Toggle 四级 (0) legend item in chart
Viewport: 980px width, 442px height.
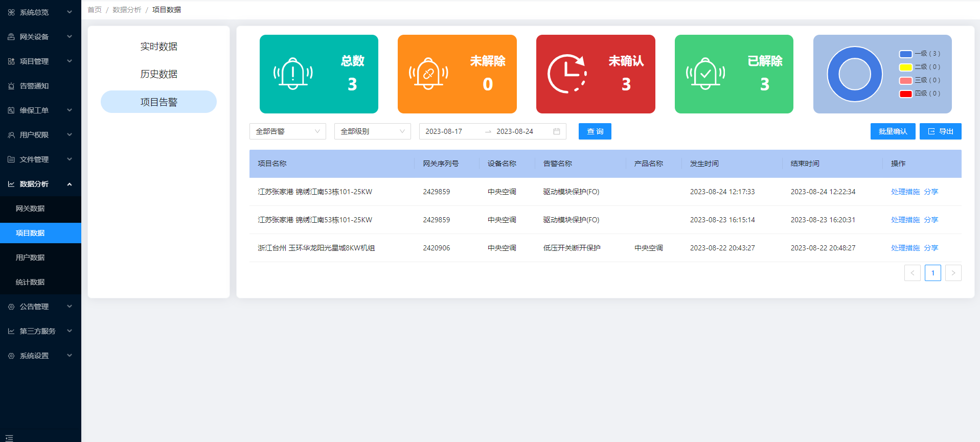pos(920,94)
